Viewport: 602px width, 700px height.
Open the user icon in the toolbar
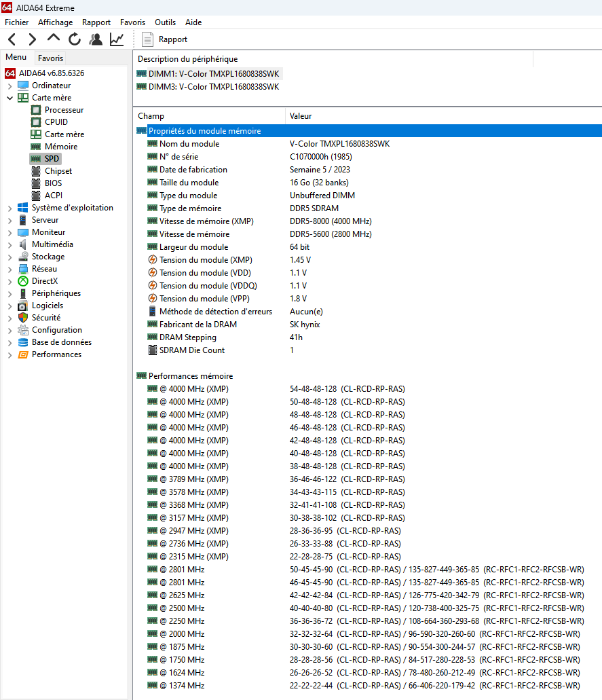click(x=96, y=39)
